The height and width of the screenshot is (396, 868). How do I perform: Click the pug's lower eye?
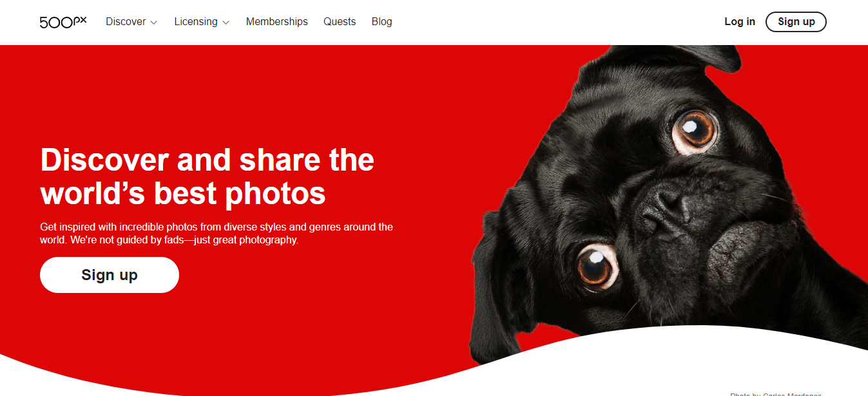click(x=597, y=265)
